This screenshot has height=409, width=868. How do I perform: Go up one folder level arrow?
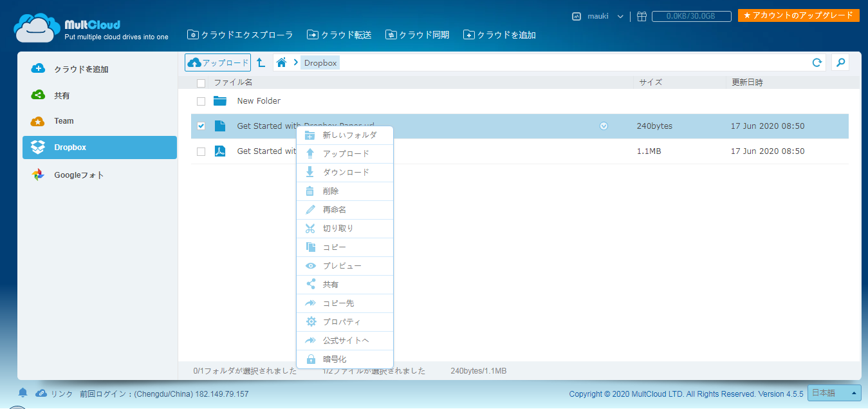tap(261, 62)
